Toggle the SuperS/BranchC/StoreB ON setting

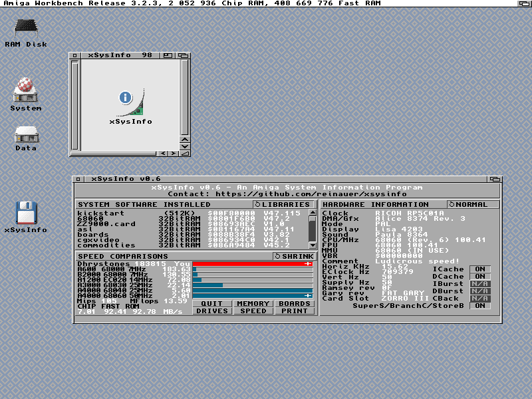click(479, 306)
